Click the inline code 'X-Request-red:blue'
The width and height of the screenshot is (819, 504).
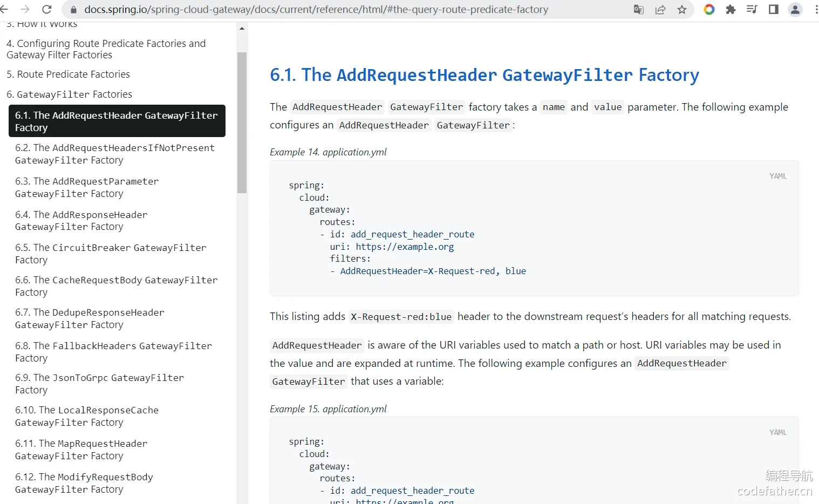pyautogui.click(x=401, y=317)
